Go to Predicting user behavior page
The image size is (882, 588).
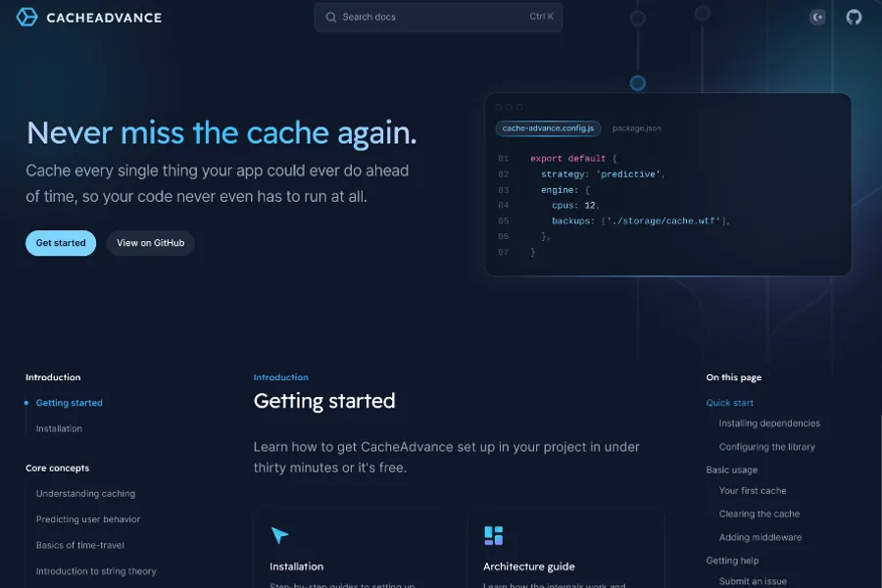pyautogui.click(x=88, y=519)
